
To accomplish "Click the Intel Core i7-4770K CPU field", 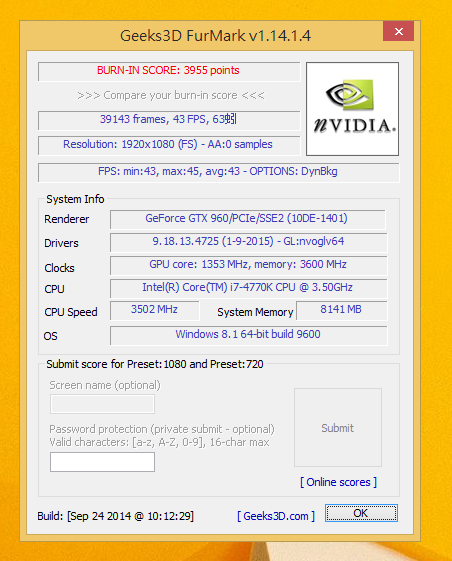I will tap(248, 288).
